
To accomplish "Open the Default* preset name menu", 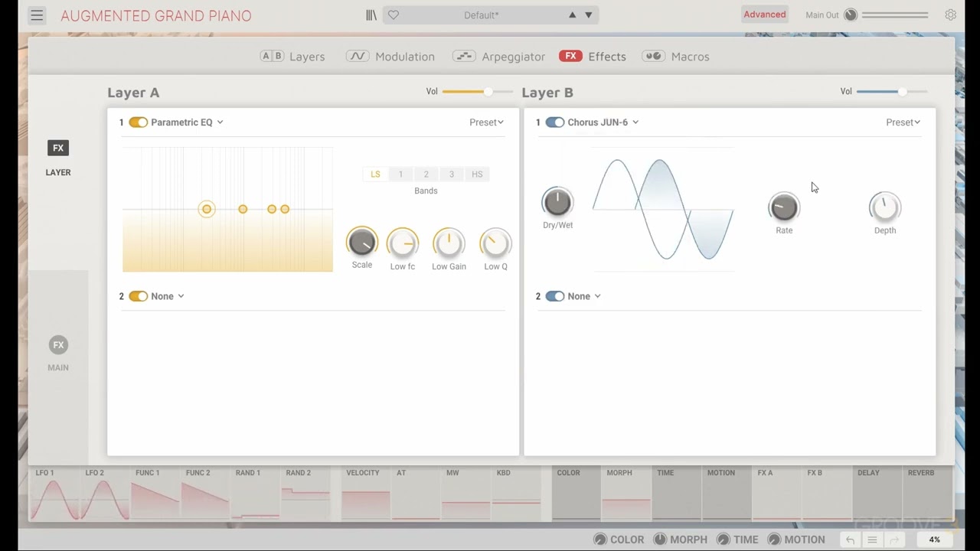I will [481, 15].
